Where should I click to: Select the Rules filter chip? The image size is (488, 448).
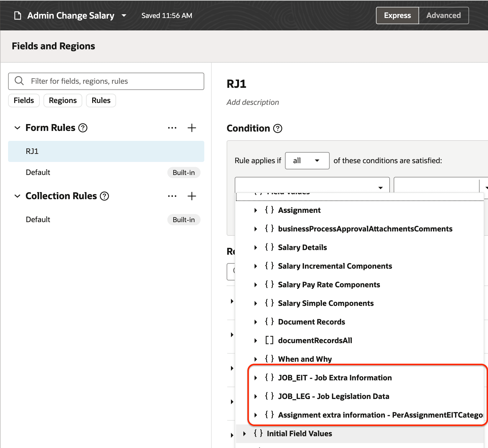click(x=101, y=101)
